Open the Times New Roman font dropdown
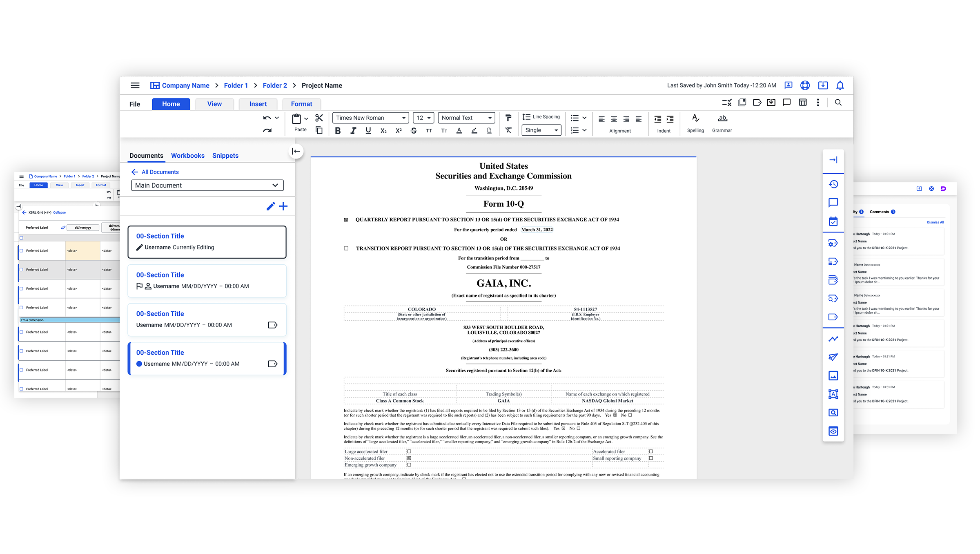This screenshot has width=980, height=554. 371,118
